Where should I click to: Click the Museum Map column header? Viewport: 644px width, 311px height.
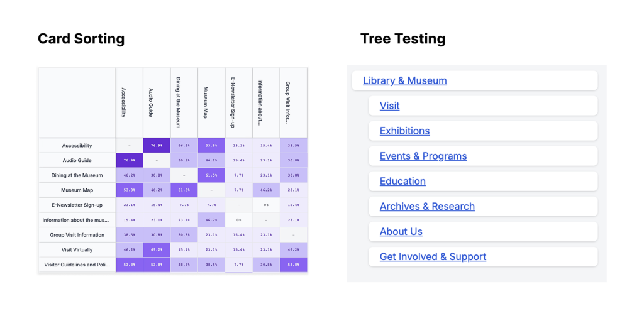coord(211,102)
